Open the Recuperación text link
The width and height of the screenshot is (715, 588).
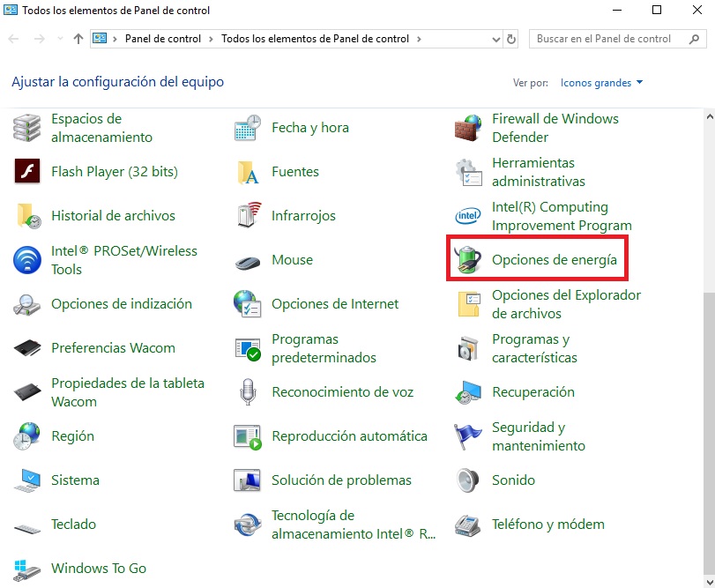click(x=533, y=392)
